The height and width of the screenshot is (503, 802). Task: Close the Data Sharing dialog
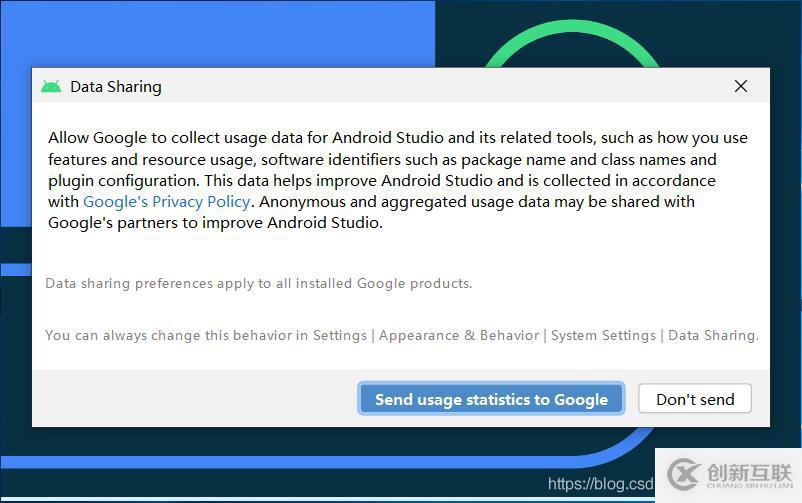point(741,86)
